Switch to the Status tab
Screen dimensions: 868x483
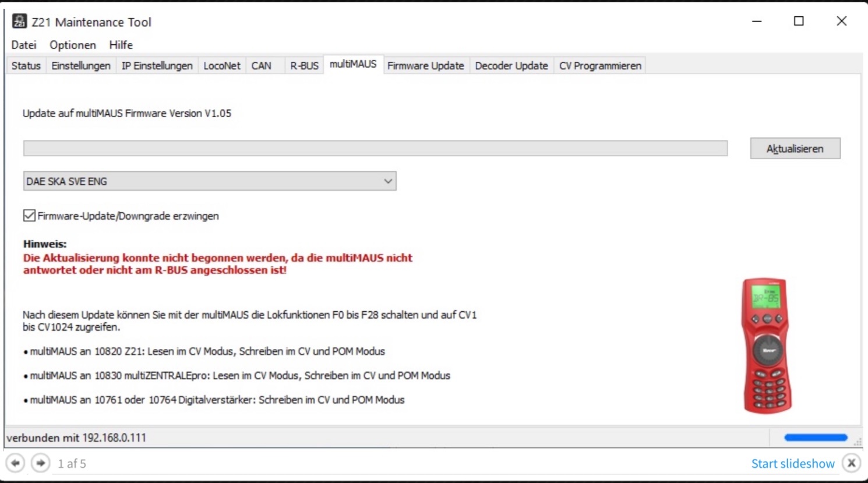[26, 66]
